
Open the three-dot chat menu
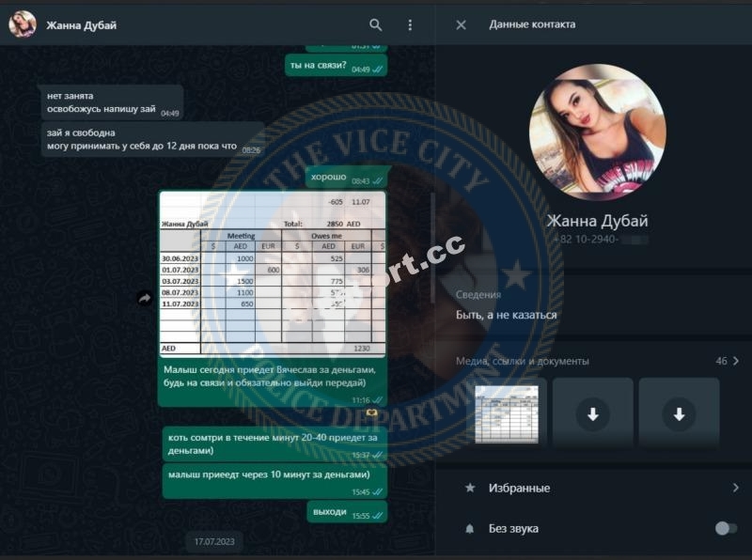click(410, 25)
